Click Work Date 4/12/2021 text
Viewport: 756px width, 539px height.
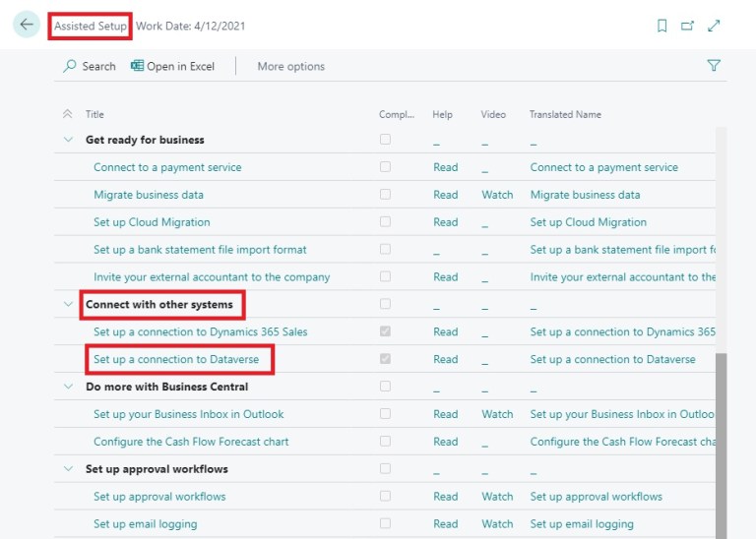[x=190, y=26]
